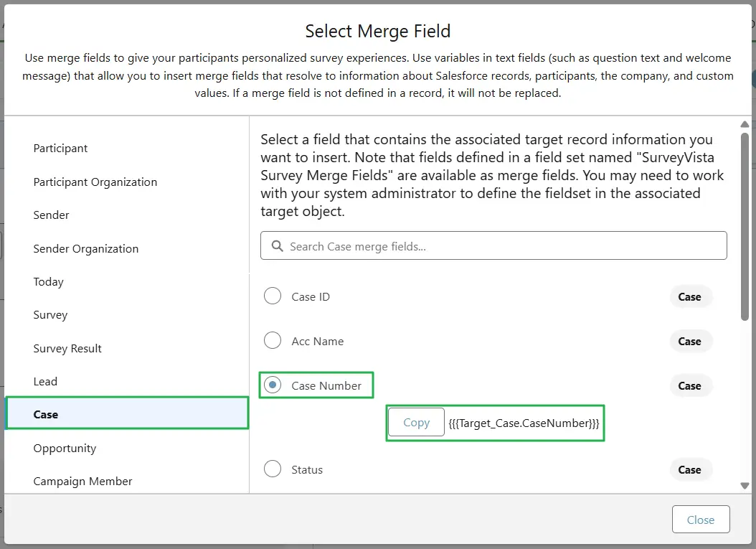Viewport: 756px width, 549px height.
Task: Click the Case badge beside Status
Action: (690, 469)
